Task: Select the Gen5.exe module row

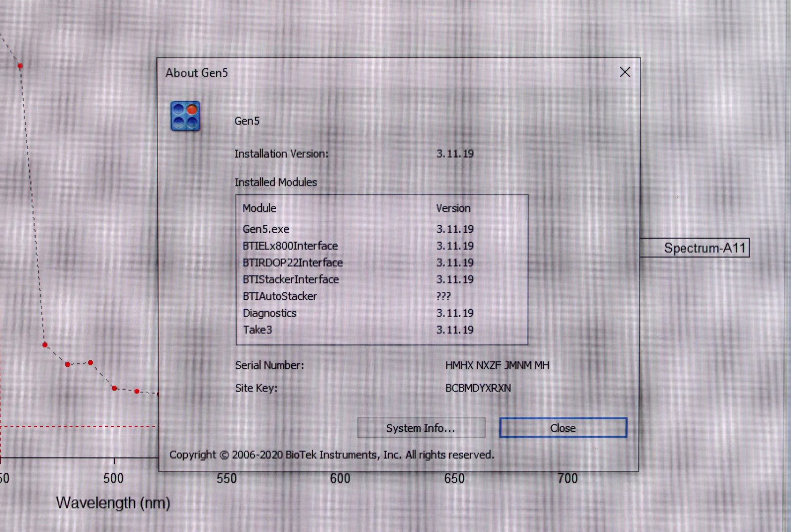Action: coord(266,229)
